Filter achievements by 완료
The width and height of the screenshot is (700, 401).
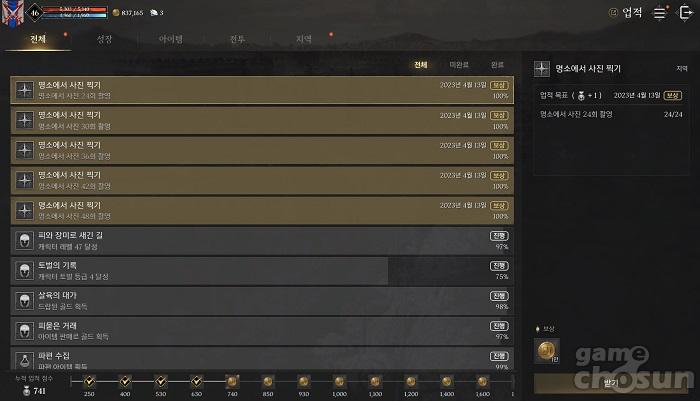(x=497, y=65)
